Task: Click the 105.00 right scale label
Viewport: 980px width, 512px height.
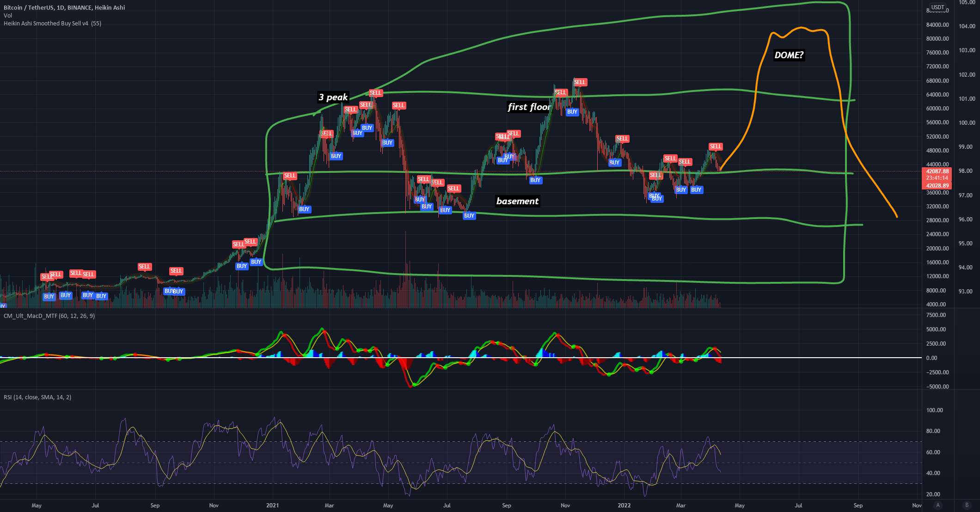Action: 967,2
